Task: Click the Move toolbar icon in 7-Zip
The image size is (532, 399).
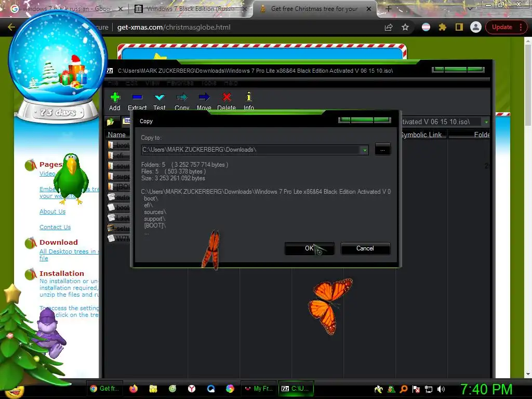Action: (x=204, y=98)
